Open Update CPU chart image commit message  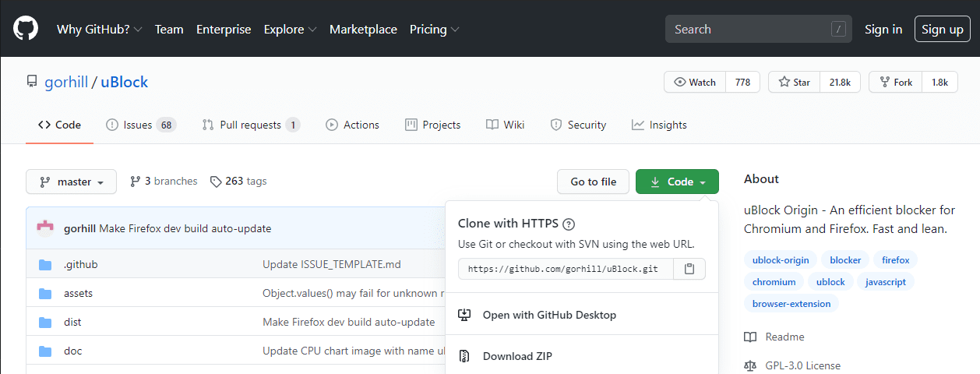354,351
